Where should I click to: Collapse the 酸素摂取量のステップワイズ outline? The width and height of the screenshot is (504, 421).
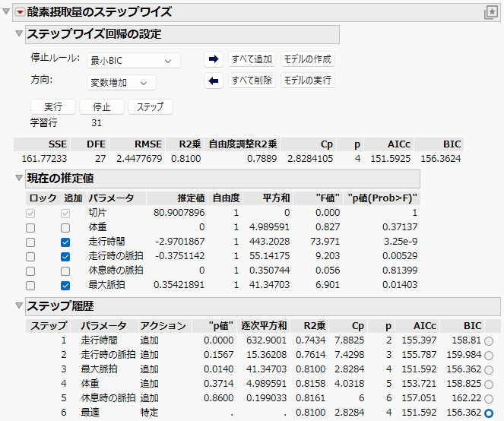pyautogui.click(x=6, y=11)
